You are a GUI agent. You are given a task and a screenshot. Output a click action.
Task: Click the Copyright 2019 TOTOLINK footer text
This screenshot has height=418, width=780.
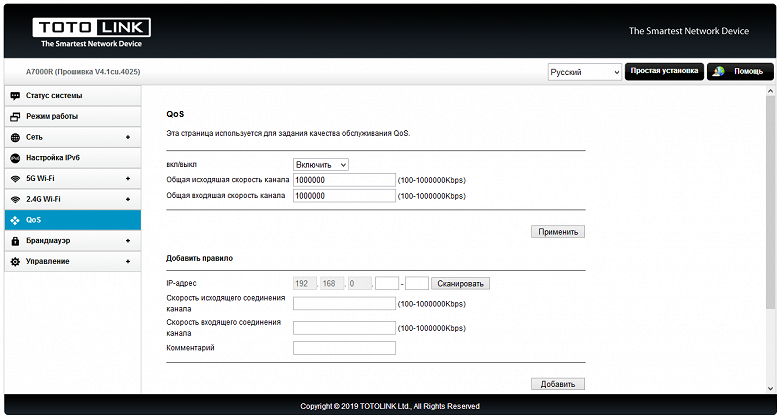pyautogui.click(x=390, y=407)
